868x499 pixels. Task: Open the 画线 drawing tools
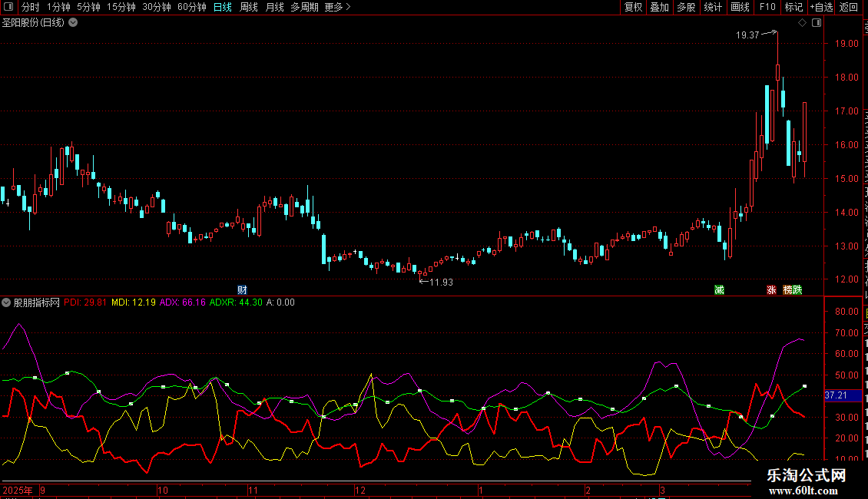740,7
